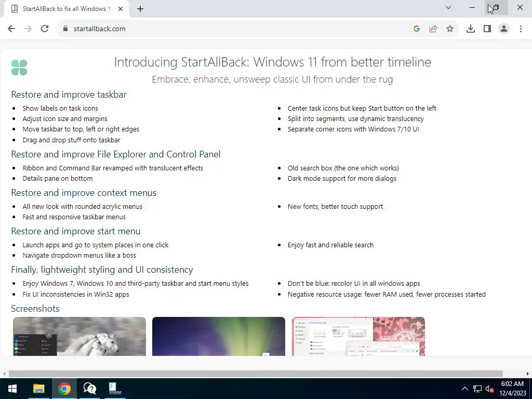Click 'Launch apps and go to system places'
The width and height of the screenshot is (532, 399).
point(96,245)
